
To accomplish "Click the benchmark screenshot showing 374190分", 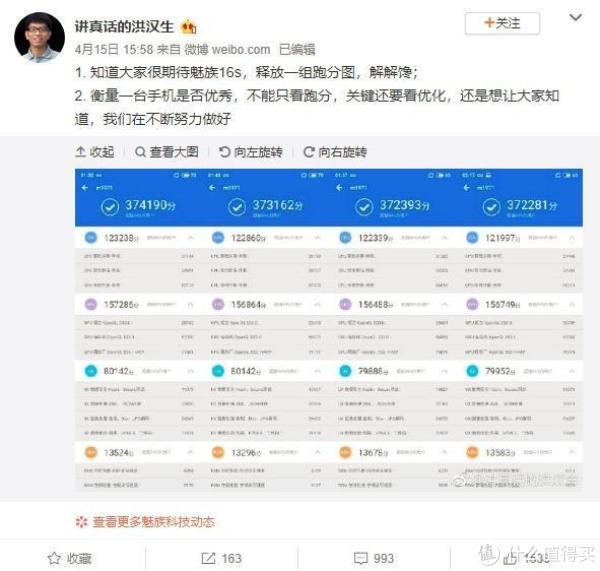I will (139, 330).
